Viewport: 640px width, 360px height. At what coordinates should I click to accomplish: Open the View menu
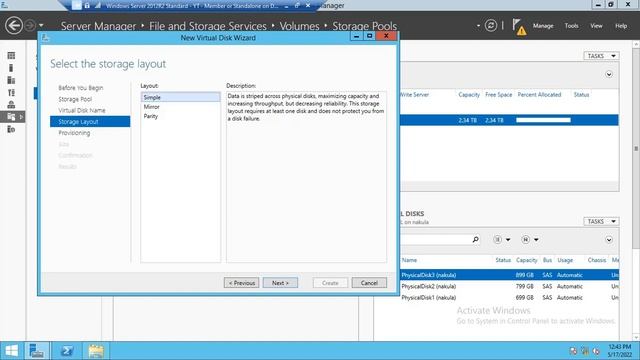pos(596,26)
